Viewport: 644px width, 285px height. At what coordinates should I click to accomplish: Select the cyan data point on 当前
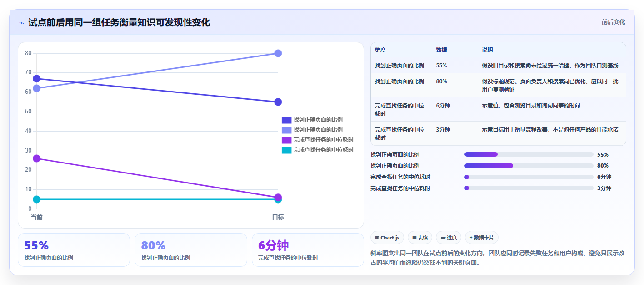(x=37, y=199)
